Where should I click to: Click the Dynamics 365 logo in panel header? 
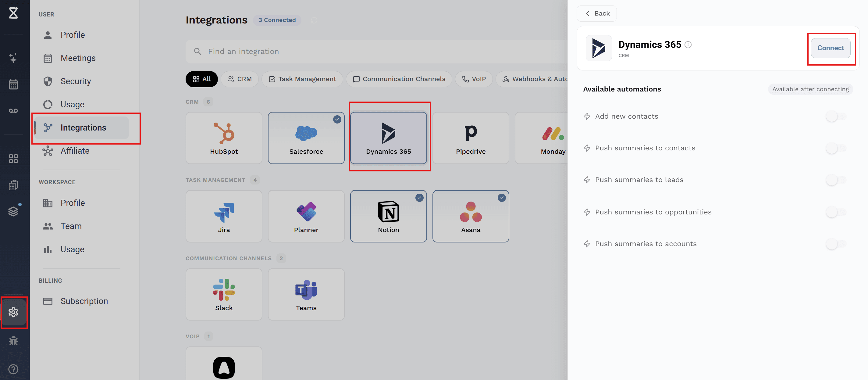(x=599, y=48)
